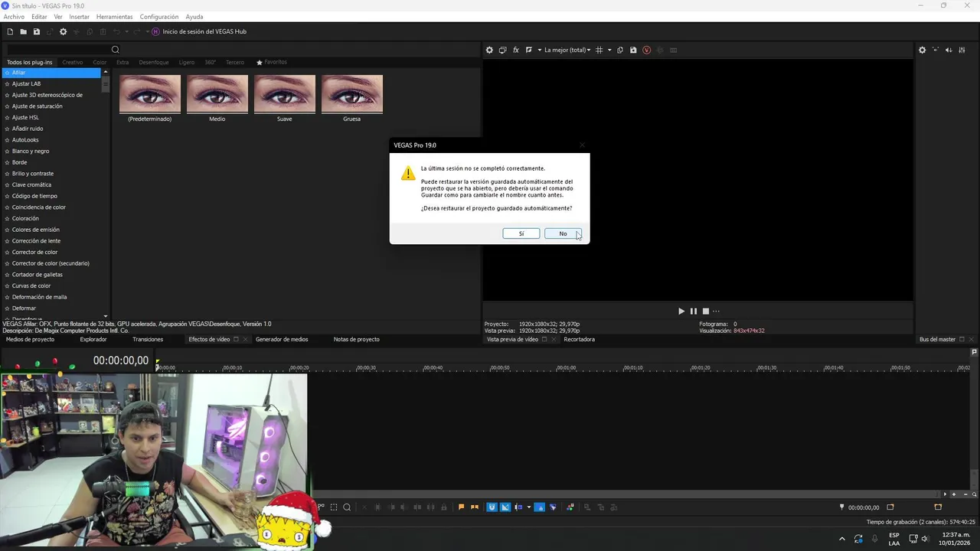This screenshot has height=551, width=980.
Task: Click the plug-in search input field
Action: coord(57,50)
